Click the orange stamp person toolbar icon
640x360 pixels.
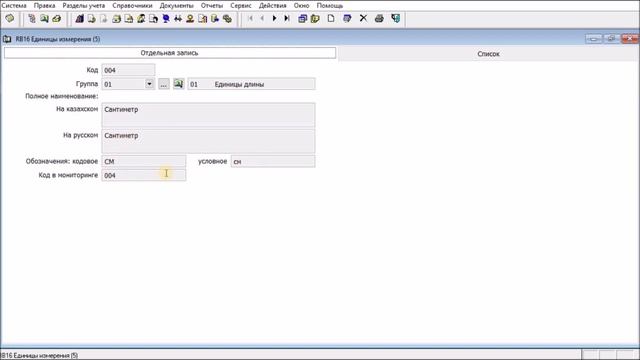pos(190,19)
